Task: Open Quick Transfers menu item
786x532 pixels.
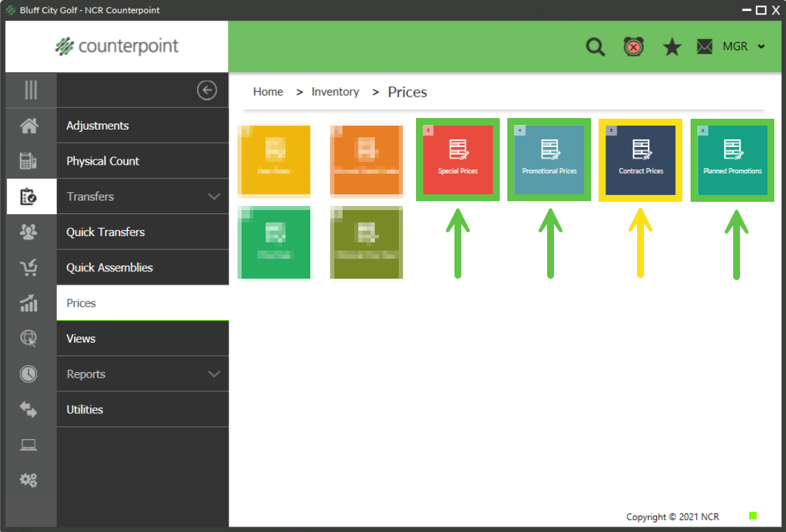Action: click(x=143, y=232)
